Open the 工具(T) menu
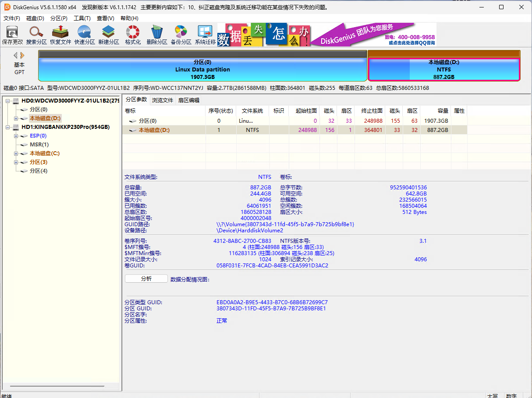This screenshot has height=398, width=532. pyautogui.click(x=82, y=18)
